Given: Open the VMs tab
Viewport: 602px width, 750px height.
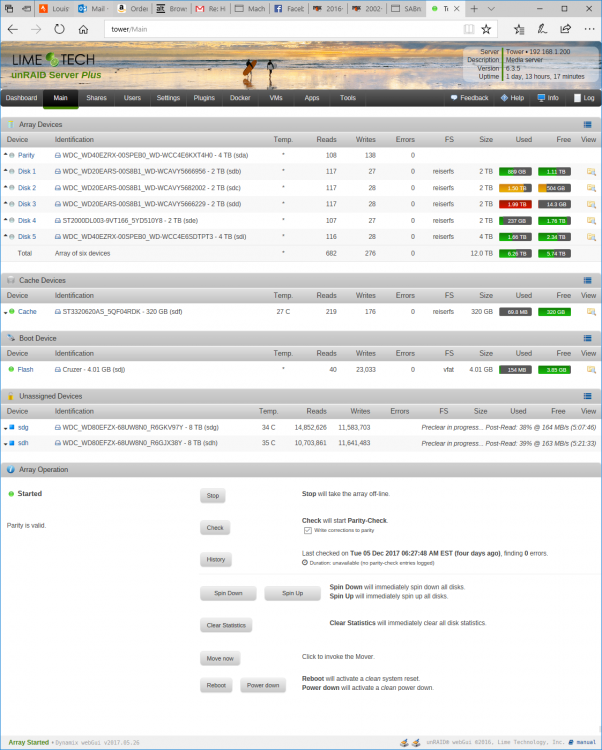Looking at the screenshot, I should click(276, 98).
